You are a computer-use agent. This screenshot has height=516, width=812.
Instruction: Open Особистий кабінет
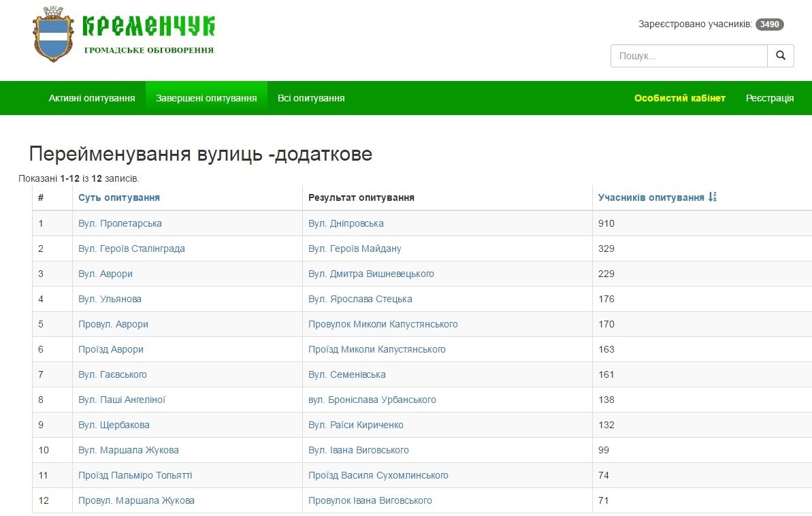(679, 97)
